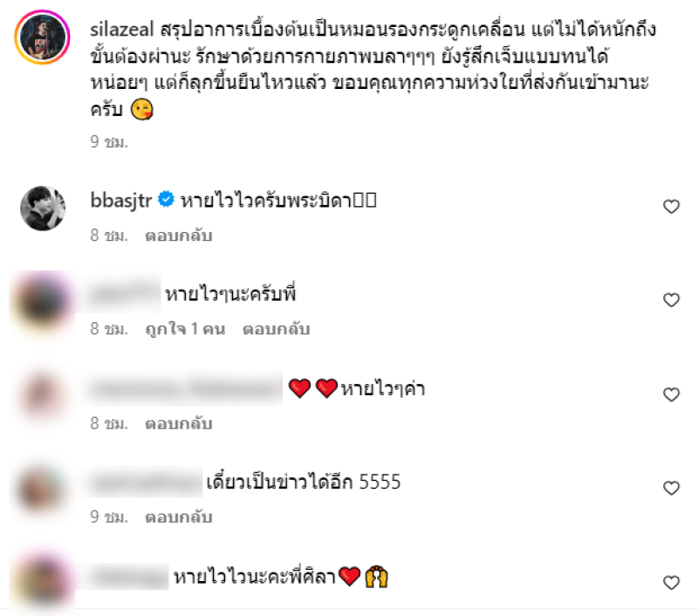
Task: Open silazeal username link
Action: point(122,30)
